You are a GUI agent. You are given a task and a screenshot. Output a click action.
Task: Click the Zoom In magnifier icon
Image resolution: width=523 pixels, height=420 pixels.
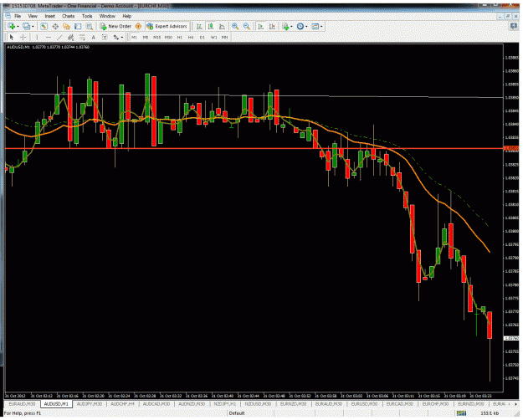tap(235, 26)
